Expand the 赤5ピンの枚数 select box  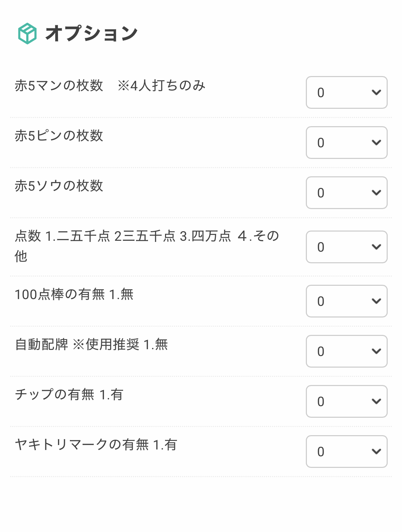(x=346, y=143)
